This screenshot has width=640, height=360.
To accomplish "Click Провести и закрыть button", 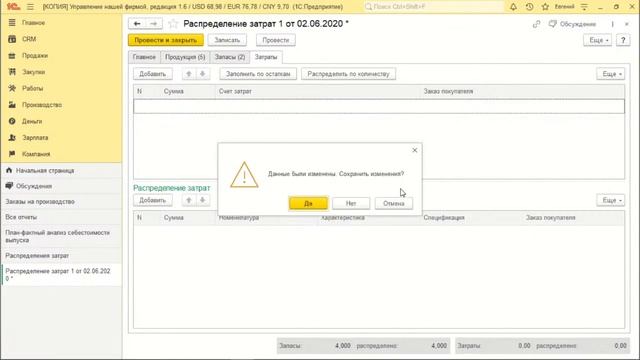I will (x=166, y=40).
